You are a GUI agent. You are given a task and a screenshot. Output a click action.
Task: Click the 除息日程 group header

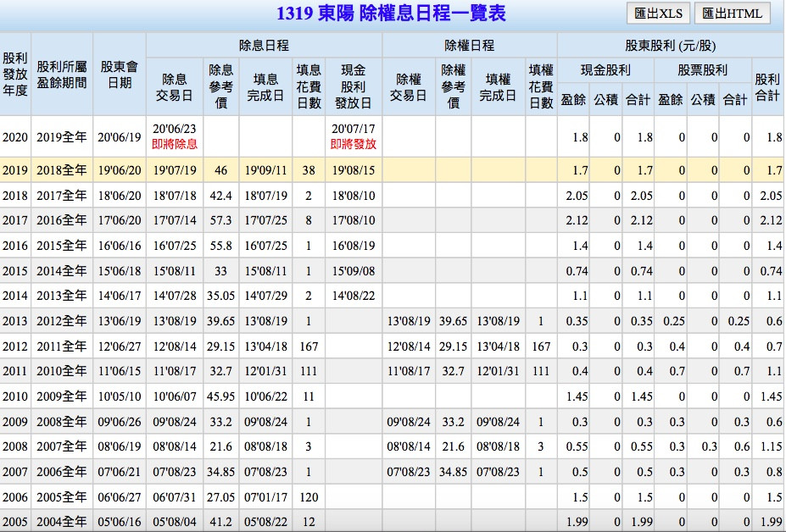[264, 46]
